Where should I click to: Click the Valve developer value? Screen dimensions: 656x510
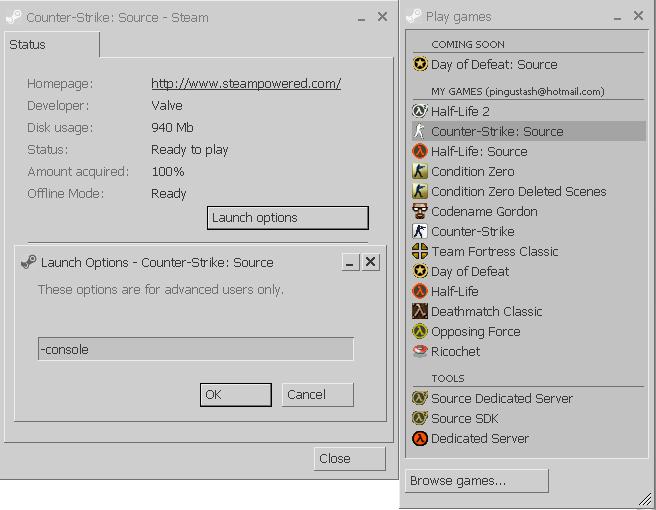pos(167,105)
